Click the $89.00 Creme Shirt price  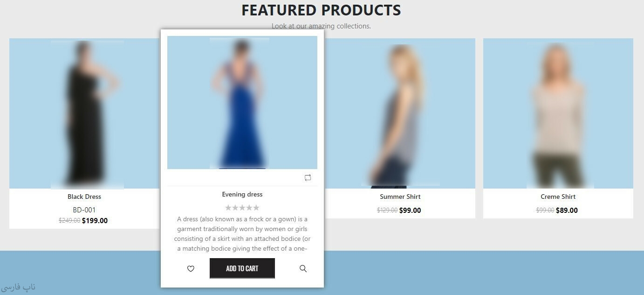point(567,211)
